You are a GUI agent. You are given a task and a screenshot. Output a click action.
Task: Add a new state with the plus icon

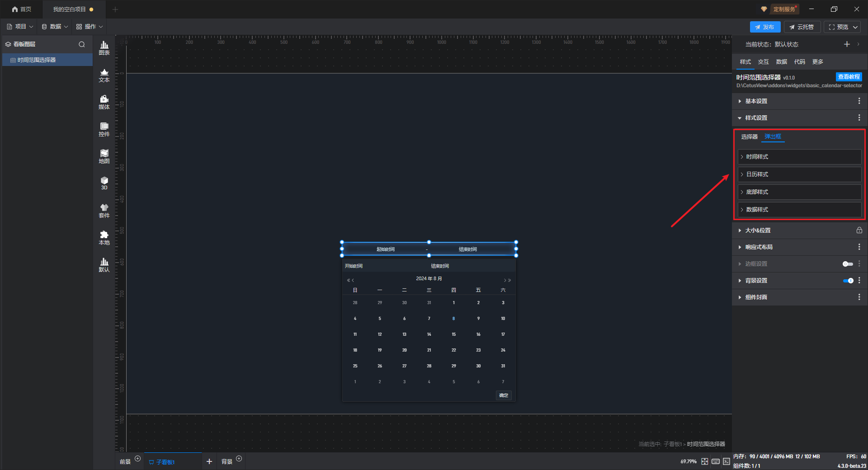click(x=847, y=44)
